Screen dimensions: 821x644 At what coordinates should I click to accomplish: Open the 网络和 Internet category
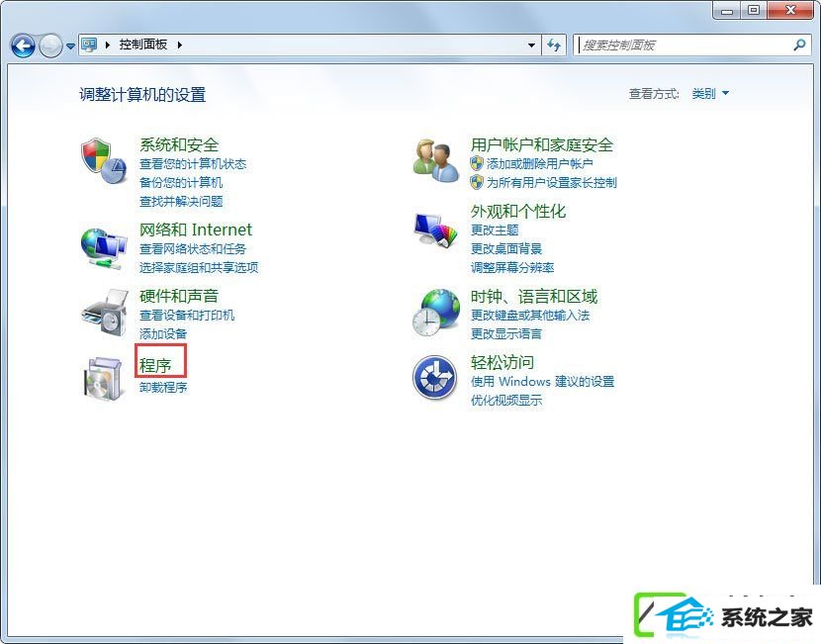196,230
